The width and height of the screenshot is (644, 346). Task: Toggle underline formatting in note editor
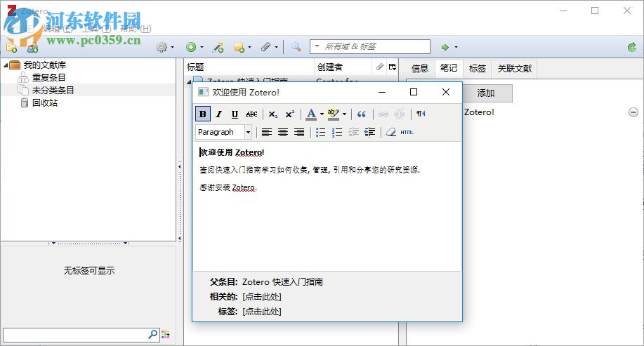click(235, 114)
